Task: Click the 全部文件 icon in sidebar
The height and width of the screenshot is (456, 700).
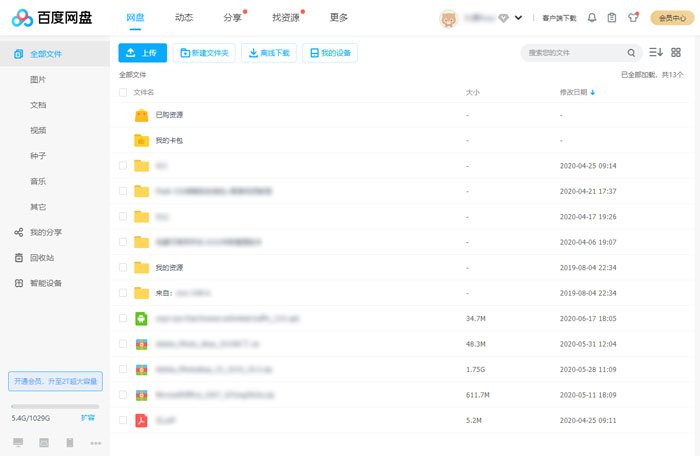Action: (x=18, y=54)
